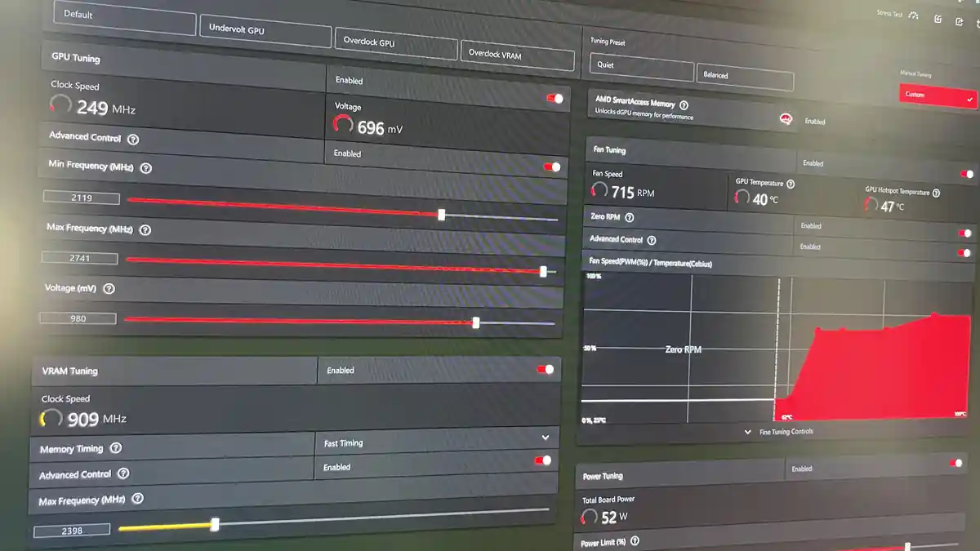The image size is (980, 551).
Task: Disable the GPU Tuning toggle
Action: pos(555,99)
